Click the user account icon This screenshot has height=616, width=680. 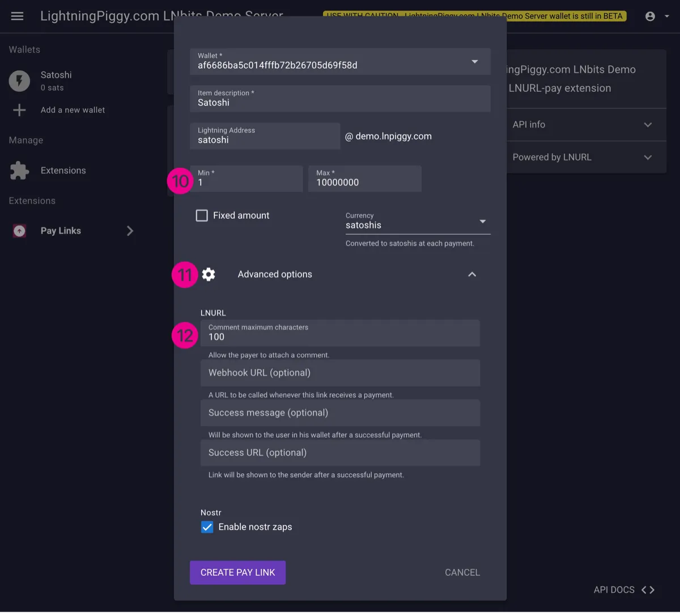(650, 16)
